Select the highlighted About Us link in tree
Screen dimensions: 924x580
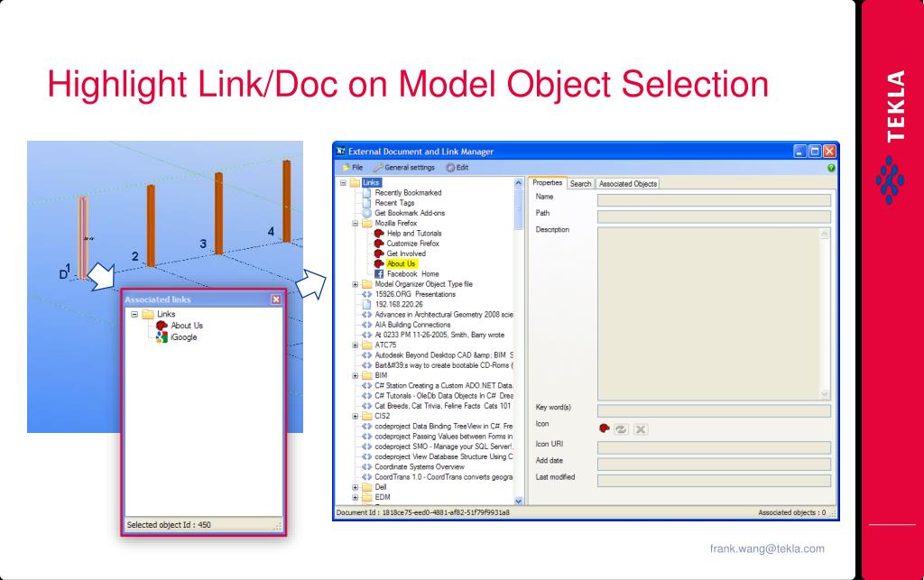[402, 263]
